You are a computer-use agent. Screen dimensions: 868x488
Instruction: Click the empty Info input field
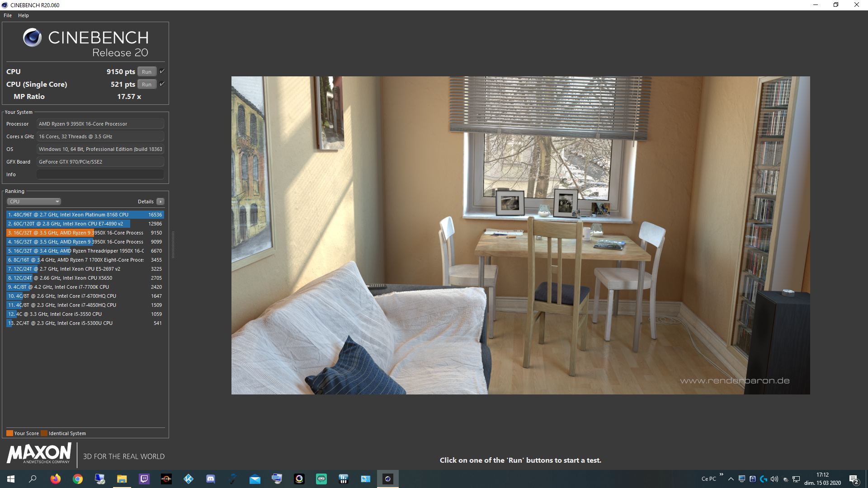100,174
